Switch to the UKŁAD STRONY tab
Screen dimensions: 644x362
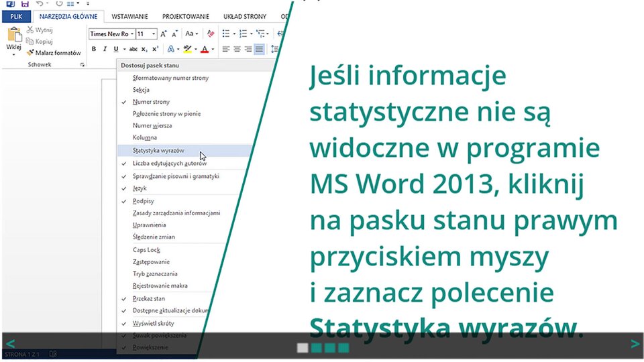[245, 16]
